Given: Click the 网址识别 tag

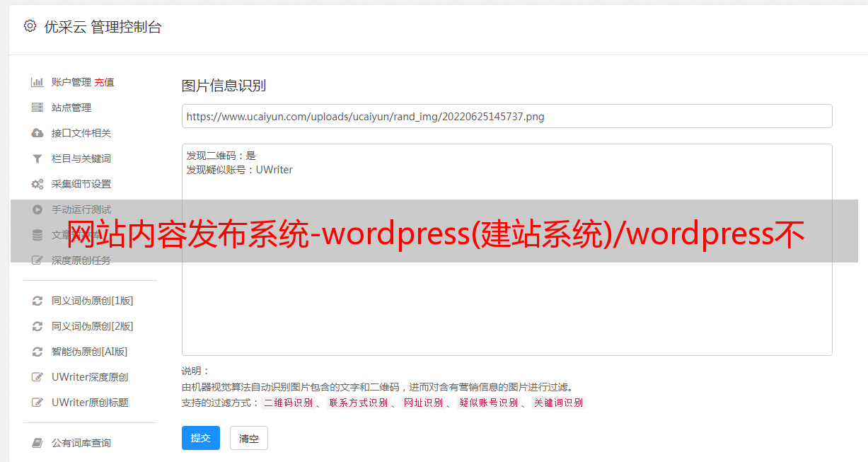Looking at the screenshot, I should coord(423,403).
